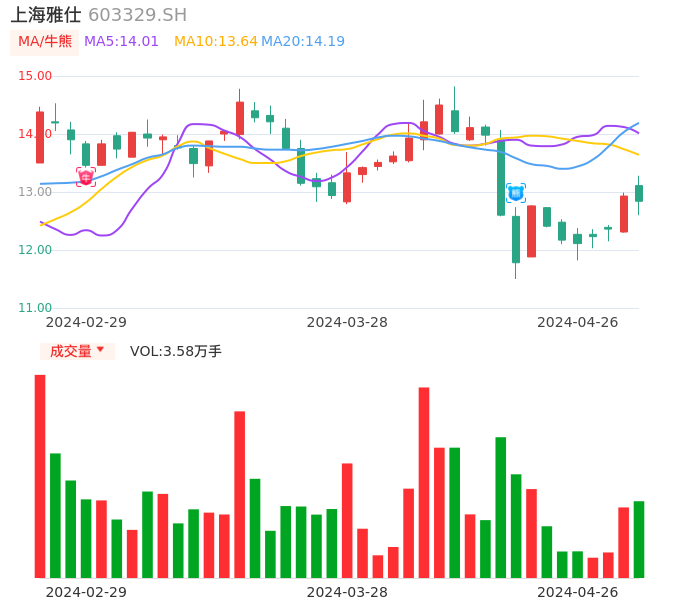Toggle the MA20 moving average label
The height and width of the screenshot is (606, 686).
pos(302,42)
